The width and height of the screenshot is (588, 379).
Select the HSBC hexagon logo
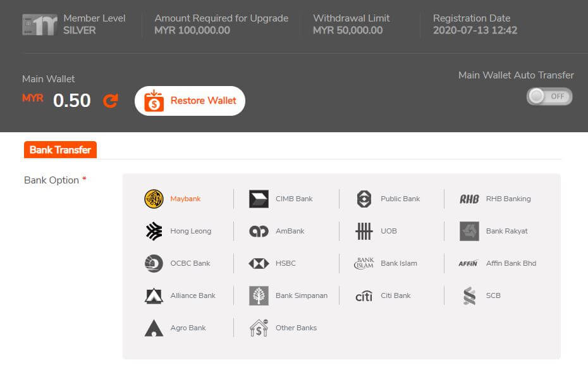[259, 263]
